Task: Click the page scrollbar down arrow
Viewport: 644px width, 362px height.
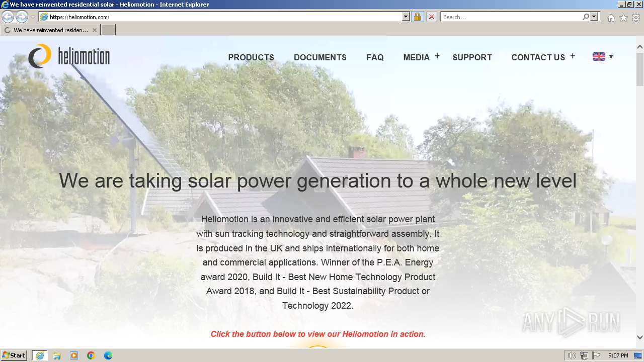Action: [640, 337]
